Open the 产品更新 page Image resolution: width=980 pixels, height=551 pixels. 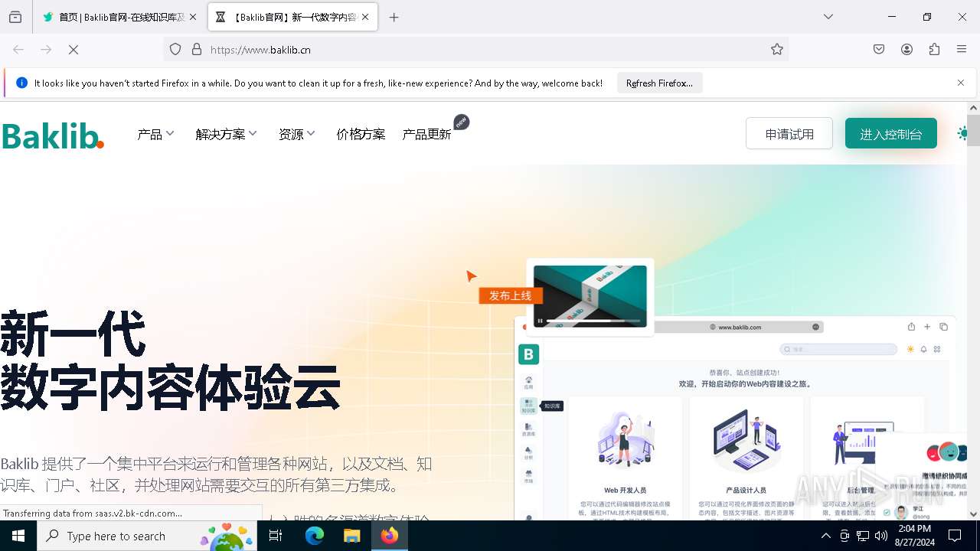tap(427, 134)
